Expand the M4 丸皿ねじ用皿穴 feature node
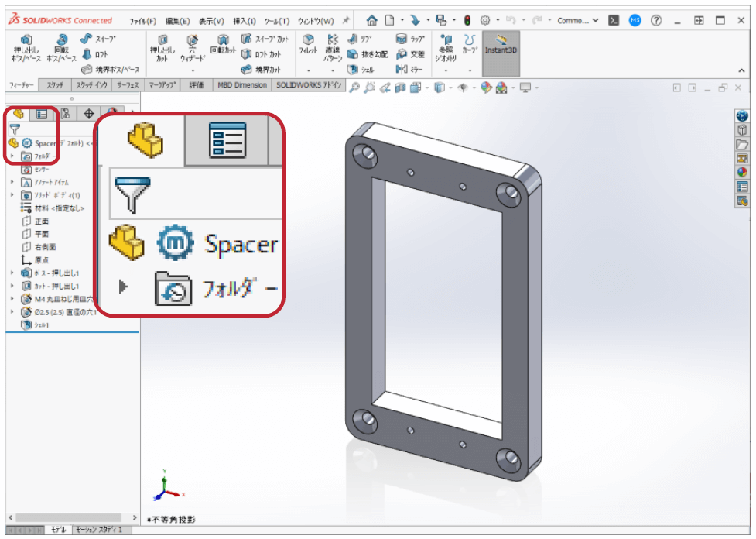The height and width of the screenshot is (539, 756). (12, 299)
